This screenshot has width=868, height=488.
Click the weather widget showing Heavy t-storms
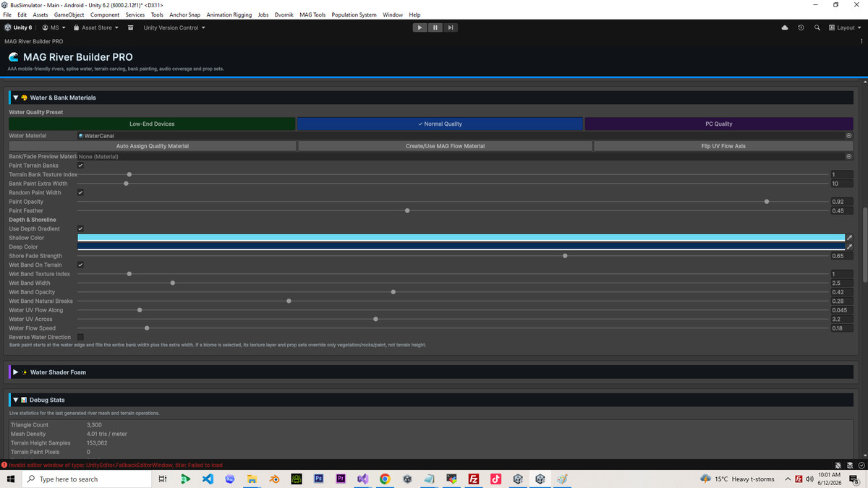737,479
